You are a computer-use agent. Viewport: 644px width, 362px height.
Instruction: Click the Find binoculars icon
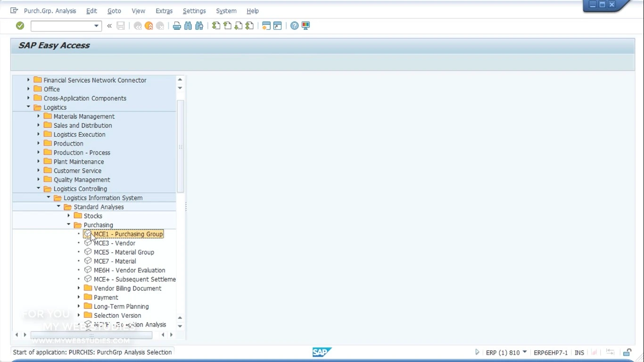[188, 26]
